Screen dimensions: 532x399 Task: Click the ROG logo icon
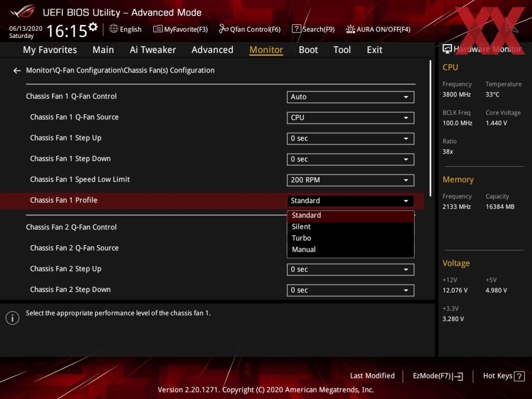coord(22,12)
